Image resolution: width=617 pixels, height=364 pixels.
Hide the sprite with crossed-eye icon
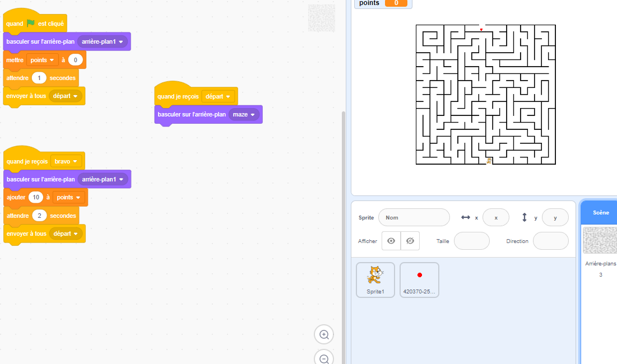coord(410,241)
